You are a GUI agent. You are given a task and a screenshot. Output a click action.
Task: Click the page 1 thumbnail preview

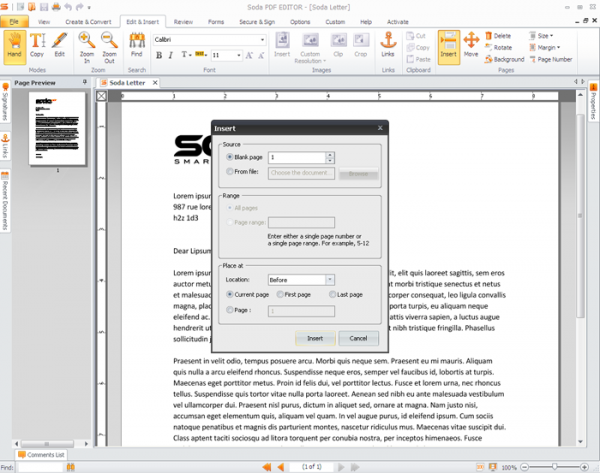pyautogui.click(x=56, y=130)
